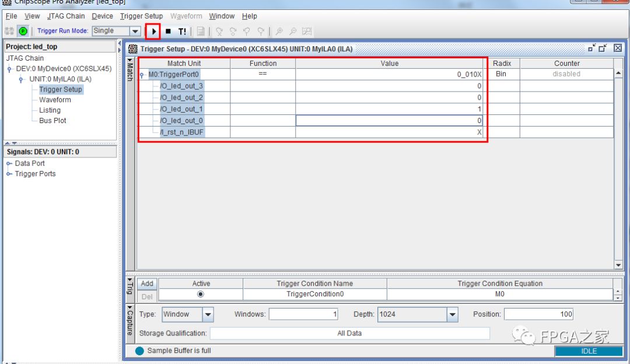
Task: Collapse the Capture section panel
Action: (x=129, y=308)
